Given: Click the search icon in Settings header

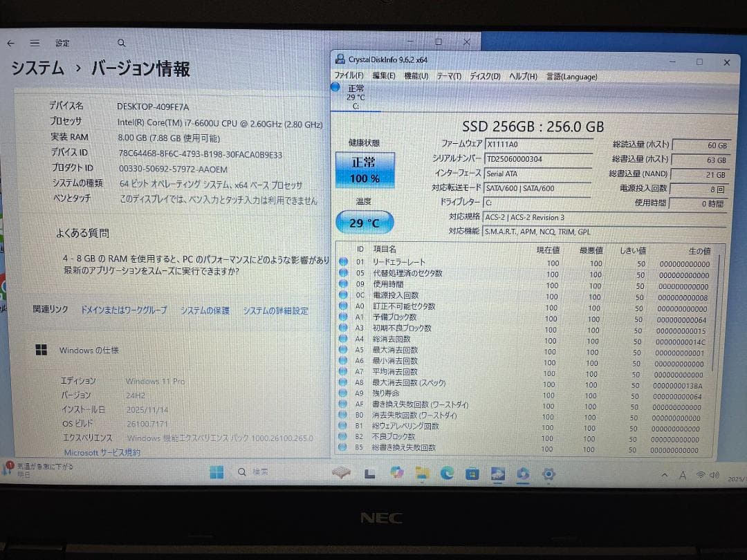Looking at the screenshot, I should click(121, 43).
